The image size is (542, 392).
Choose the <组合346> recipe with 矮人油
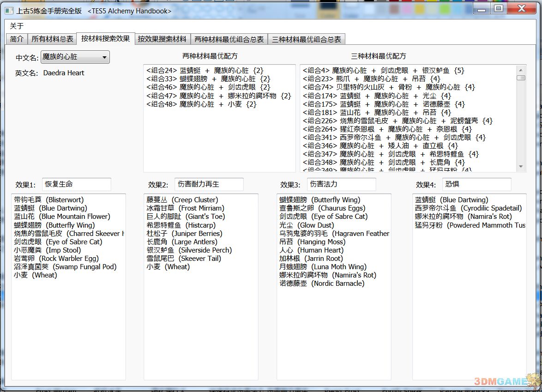(380, 145)
